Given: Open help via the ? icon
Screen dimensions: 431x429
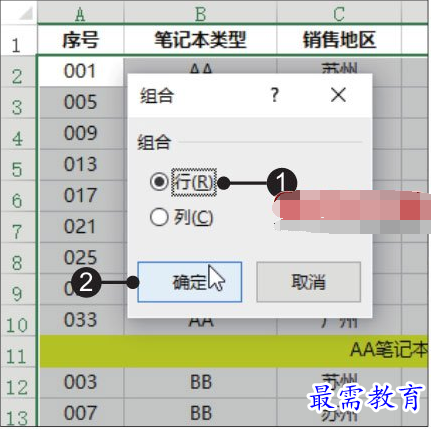Looking at the screenshot, I should (x=274, y=95).
